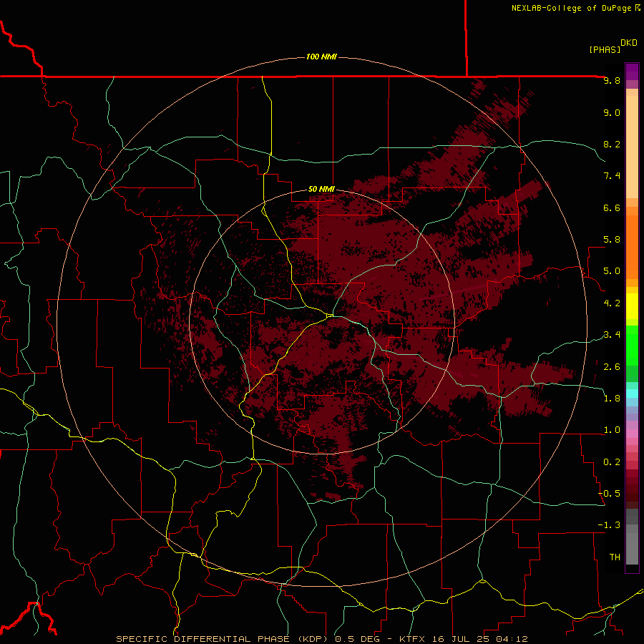Click the -1.3 value on color scale

click(609, 525)
